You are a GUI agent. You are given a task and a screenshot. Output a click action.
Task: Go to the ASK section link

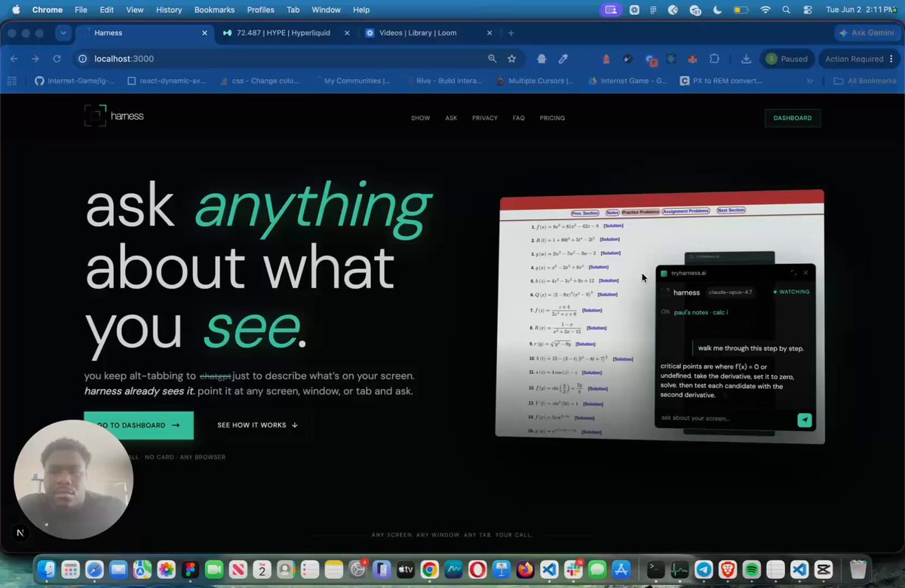(451, 118)
